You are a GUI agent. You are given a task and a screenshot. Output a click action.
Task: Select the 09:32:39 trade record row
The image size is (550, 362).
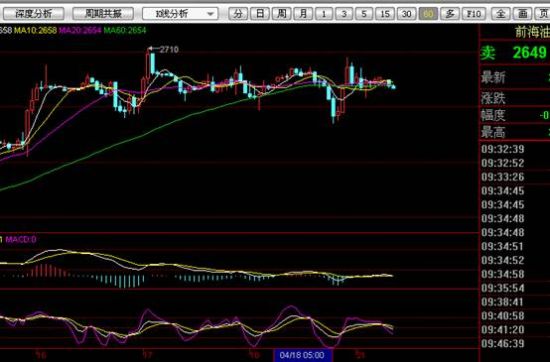tap(515, 149)
